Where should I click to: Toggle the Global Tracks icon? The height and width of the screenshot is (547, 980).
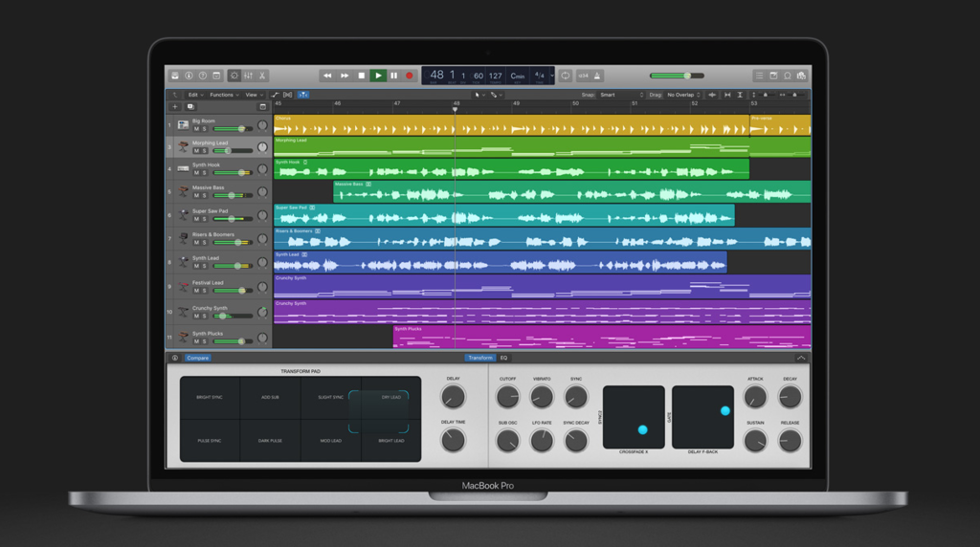pyautogui.click(x=263, y=107)
